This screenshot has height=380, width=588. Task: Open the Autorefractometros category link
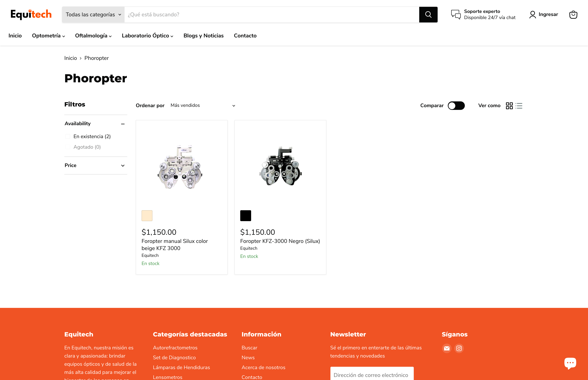pos(175,348)
